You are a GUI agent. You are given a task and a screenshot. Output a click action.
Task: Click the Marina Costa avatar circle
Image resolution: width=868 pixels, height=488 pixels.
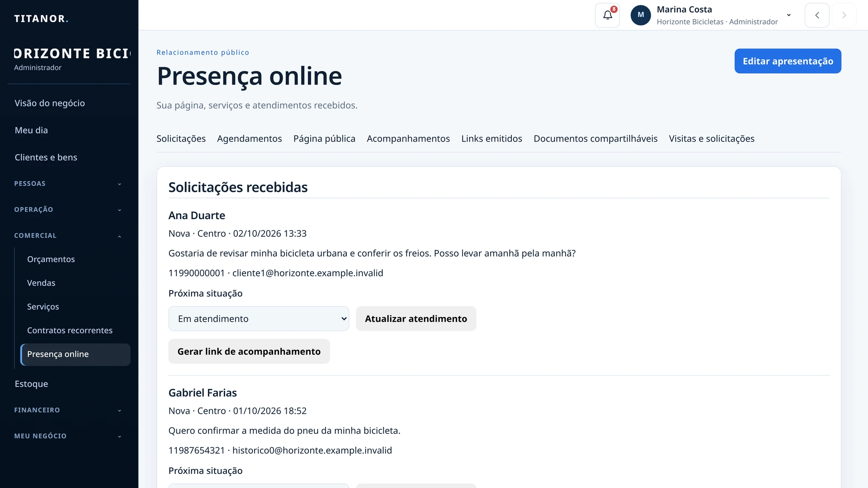641,15
